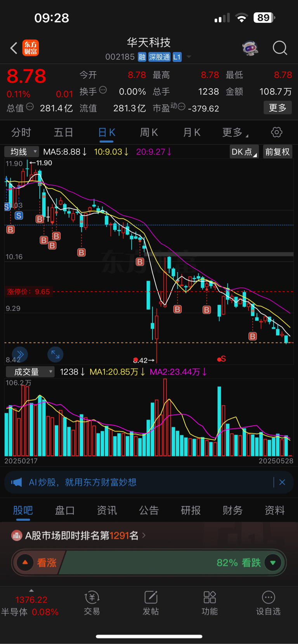Tap the MA1:20.85万 volume average
298x644 pixels.
[117, 372]
